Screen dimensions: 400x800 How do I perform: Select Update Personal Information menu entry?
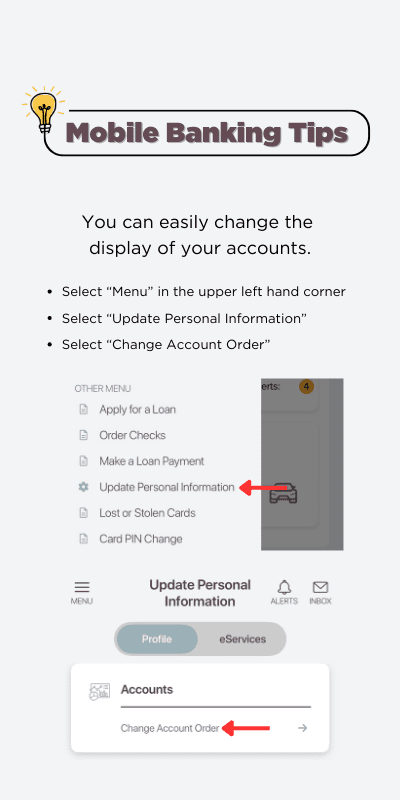(x=167, y=487)
